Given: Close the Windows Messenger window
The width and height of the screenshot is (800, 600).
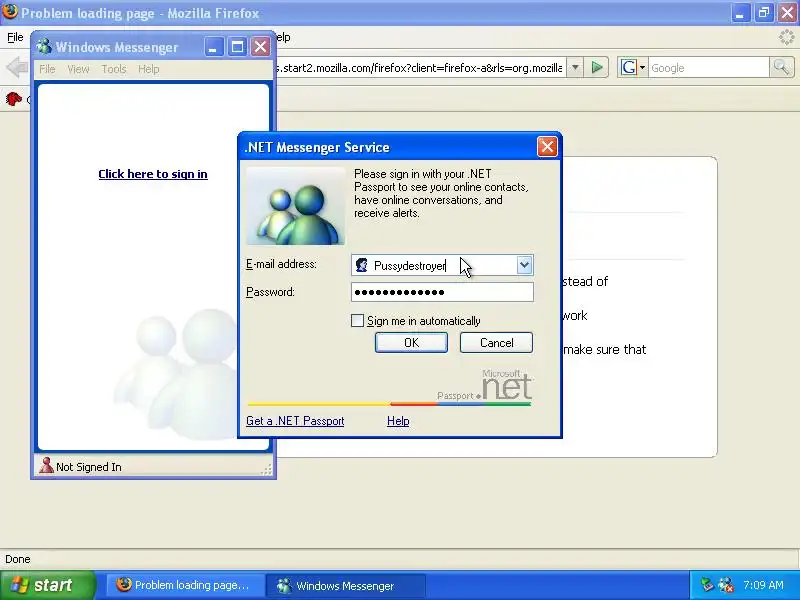Looking at the screenshot, I should pos(261,47).
